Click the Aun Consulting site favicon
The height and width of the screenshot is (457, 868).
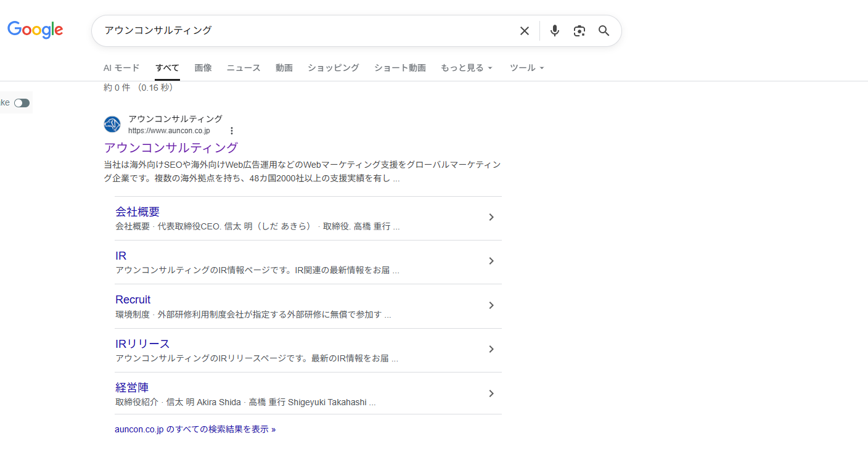point(112,125)
